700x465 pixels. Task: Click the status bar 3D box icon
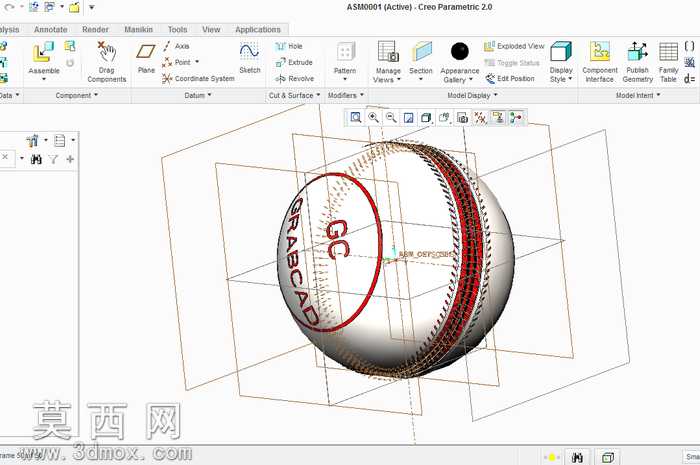point(608,457)
